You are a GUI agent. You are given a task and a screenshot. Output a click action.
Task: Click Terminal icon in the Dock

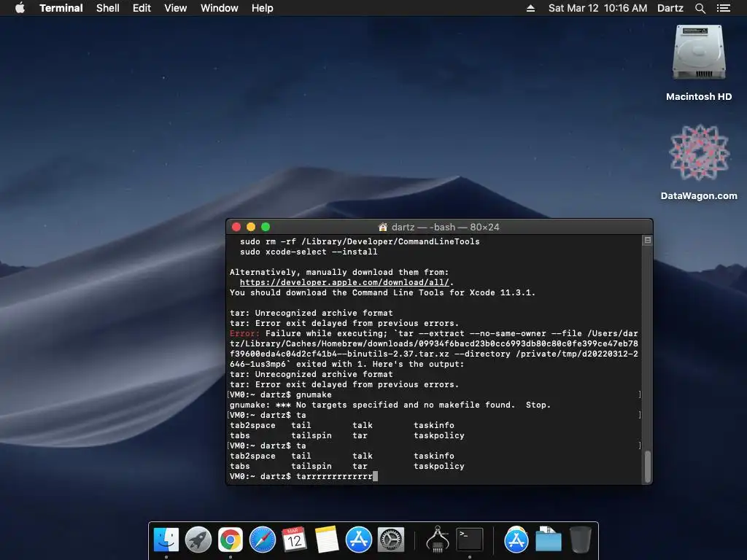pyautogui.click(x=470, y=540)
